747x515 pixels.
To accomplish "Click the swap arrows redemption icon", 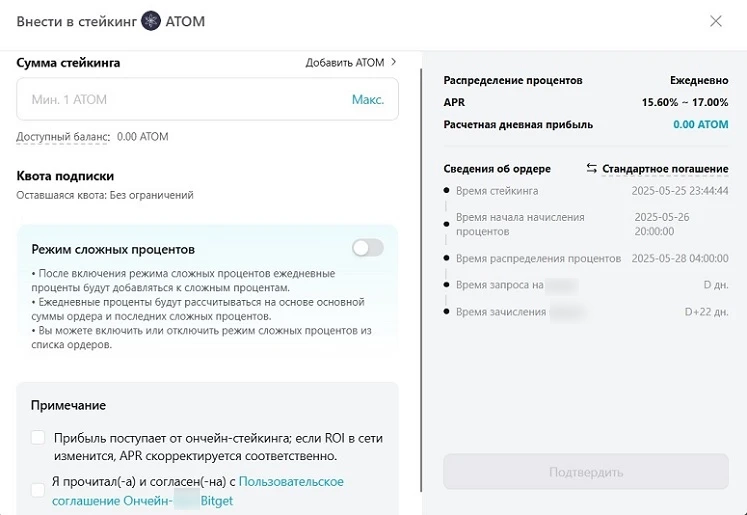I will click(x=592, y=168).
